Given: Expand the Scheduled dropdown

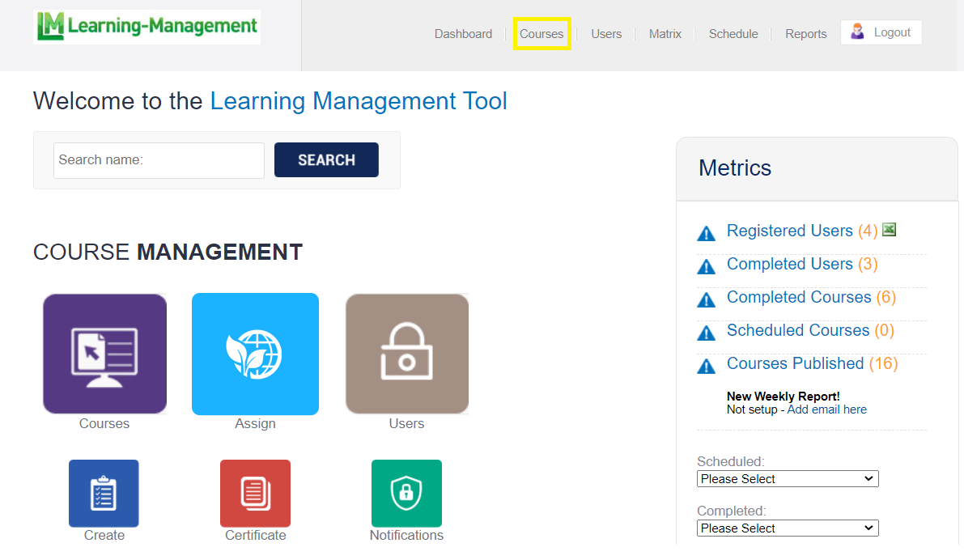Looking at the screenshot, I should click(787, 479).
